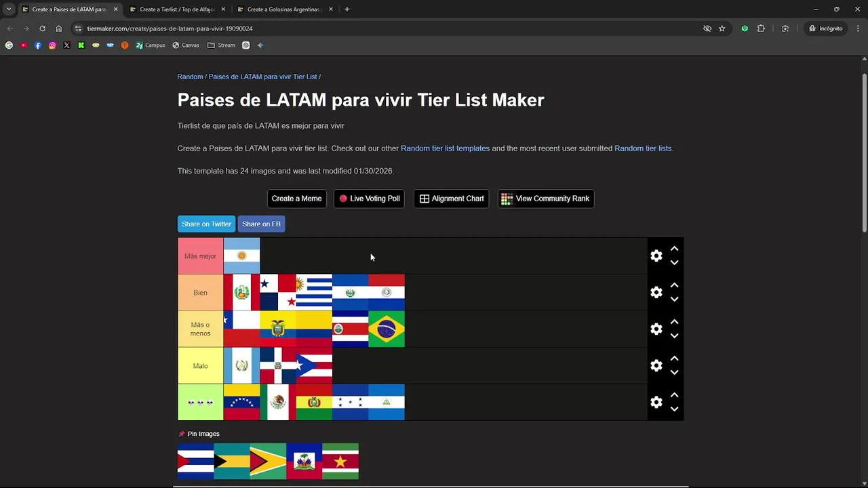Open a new browser tab
Viewport: 868px width, 488px height.
point(347,9)
